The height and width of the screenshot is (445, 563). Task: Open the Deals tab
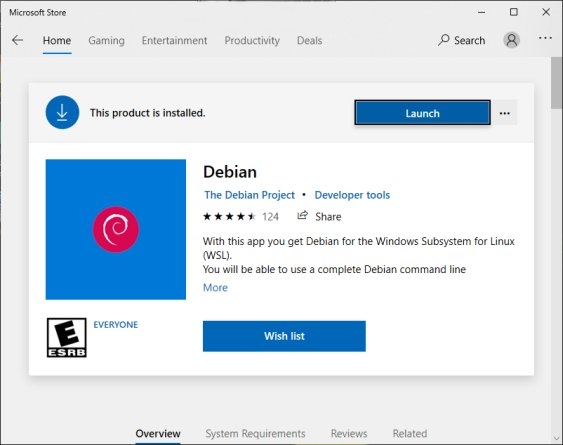pos(310,41)
